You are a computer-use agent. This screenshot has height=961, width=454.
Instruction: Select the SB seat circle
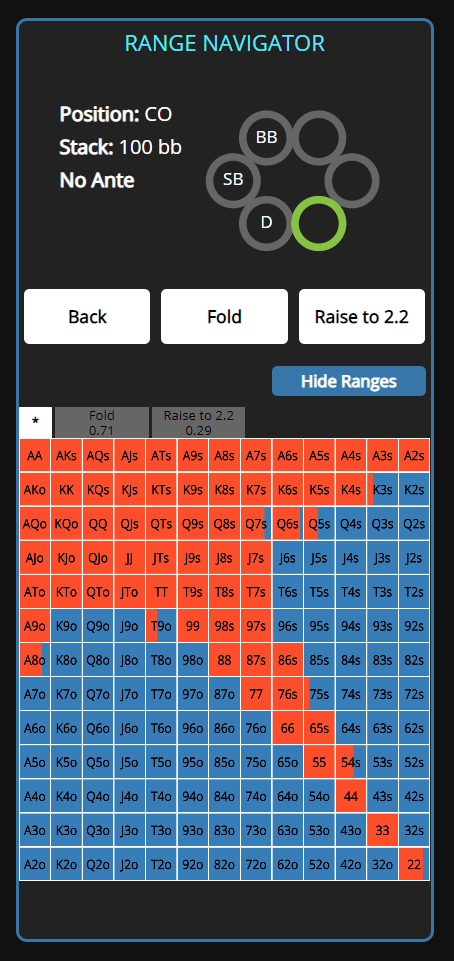(233, 180)
